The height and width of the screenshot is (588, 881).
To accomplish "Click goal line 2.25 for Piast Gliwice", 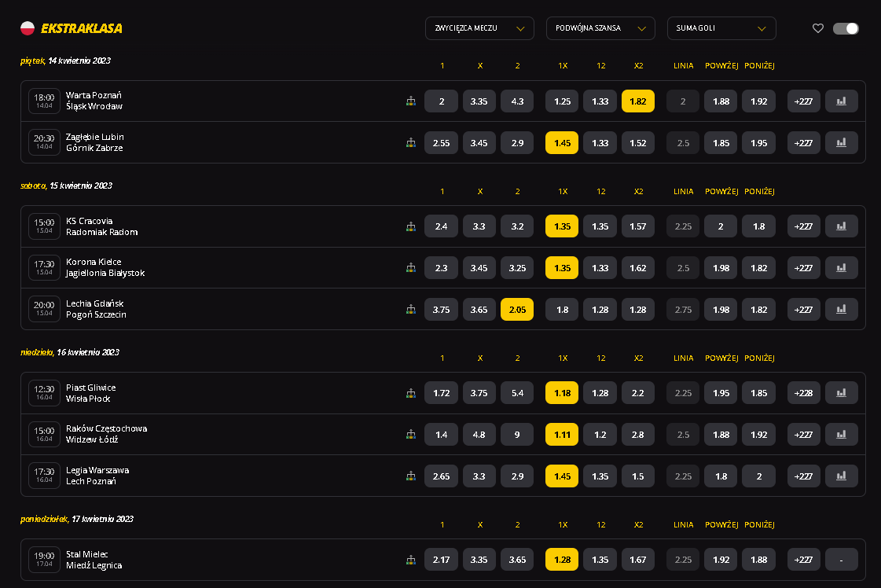I will coord(683,393).
